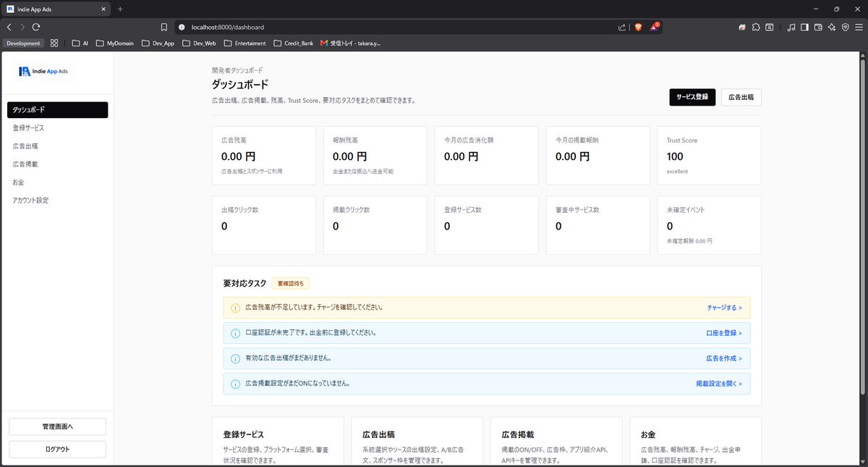Click the black サービス登録 button
Viewport: 868px width, 467px height.
[692, 97]
